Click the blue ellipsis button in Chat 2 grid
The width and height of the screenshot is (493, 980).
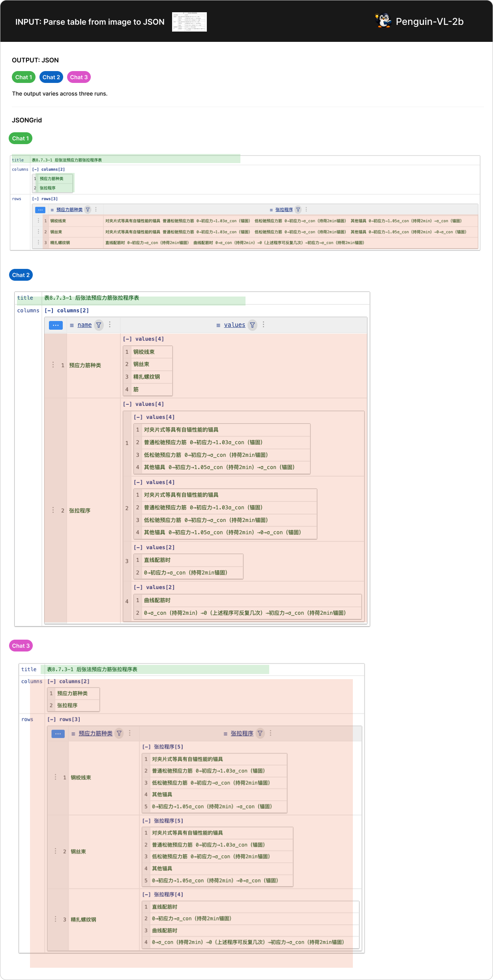pos(56,325)
